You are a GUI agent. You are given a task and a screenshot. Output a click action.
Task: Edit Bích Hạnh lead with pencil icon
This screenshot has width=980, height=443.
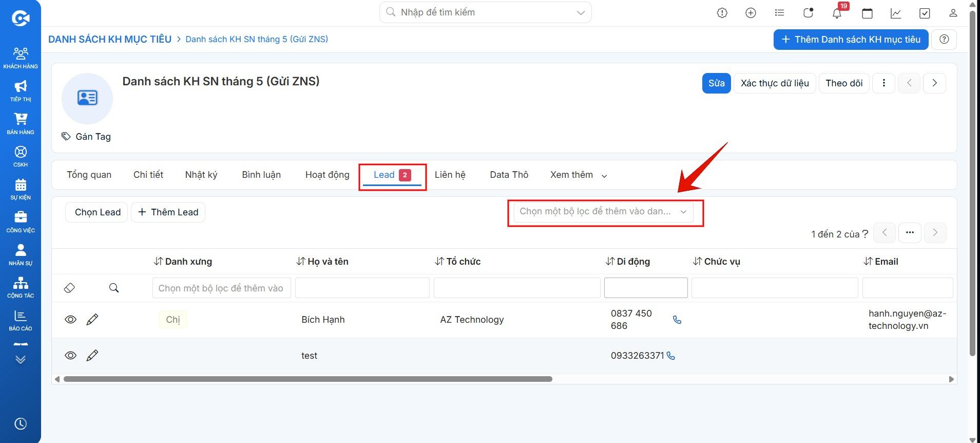point(92,320)
